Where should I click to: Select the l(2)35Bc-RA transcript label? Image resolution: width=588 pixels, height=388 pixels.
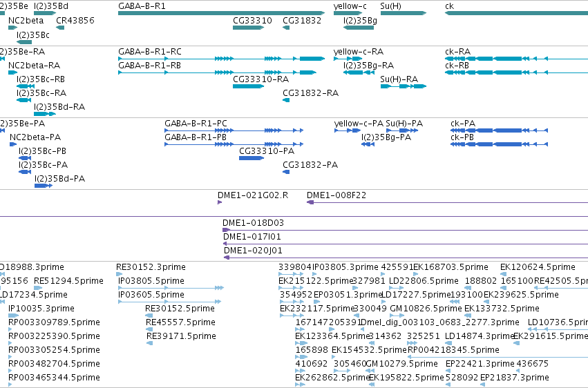tap(41, 93)
